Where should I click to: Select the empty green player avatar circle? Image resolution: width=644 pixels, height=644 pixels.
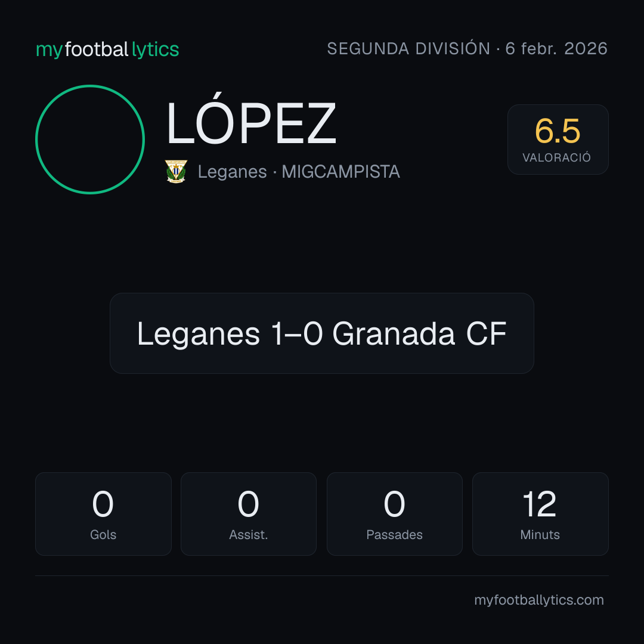coord(90,140)
